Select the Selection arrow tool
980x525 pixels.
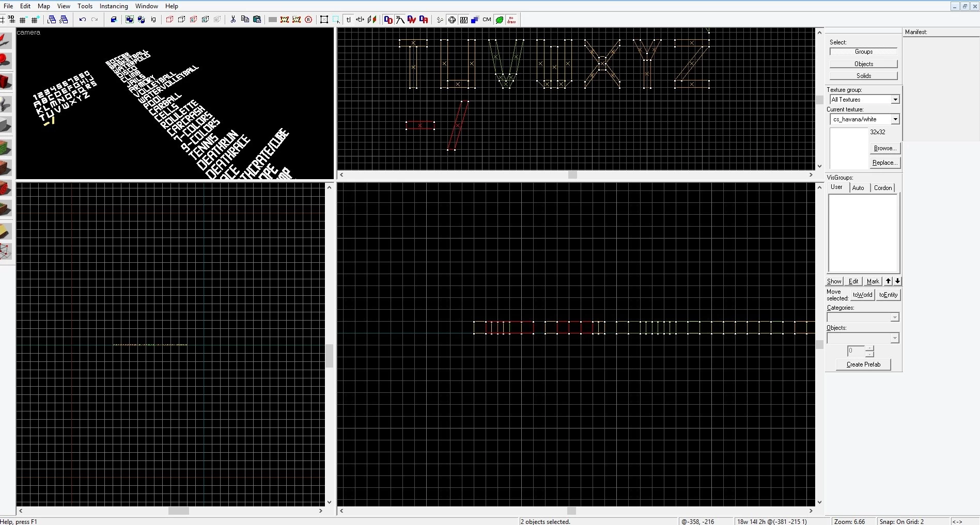pos(5,40)
